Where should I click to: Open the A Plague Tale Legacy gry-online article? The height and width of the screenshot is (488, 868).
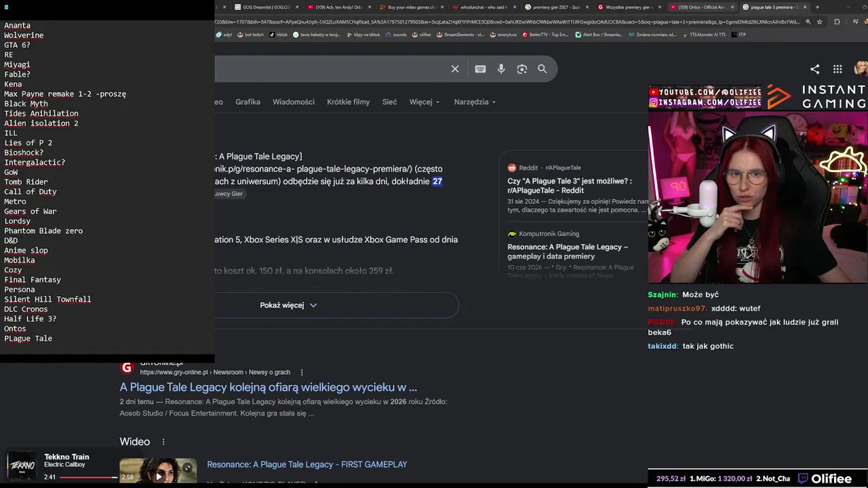click(269, 388)
